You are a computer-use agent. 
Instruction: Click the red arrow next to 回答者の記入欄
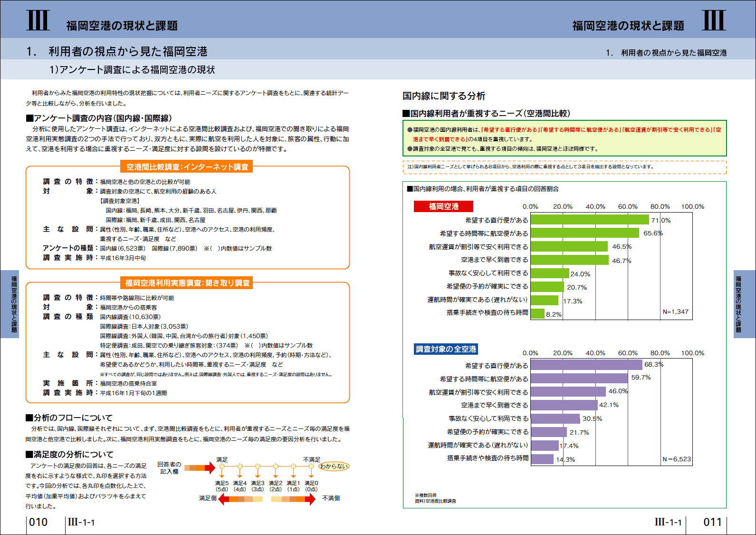point(200,468)
